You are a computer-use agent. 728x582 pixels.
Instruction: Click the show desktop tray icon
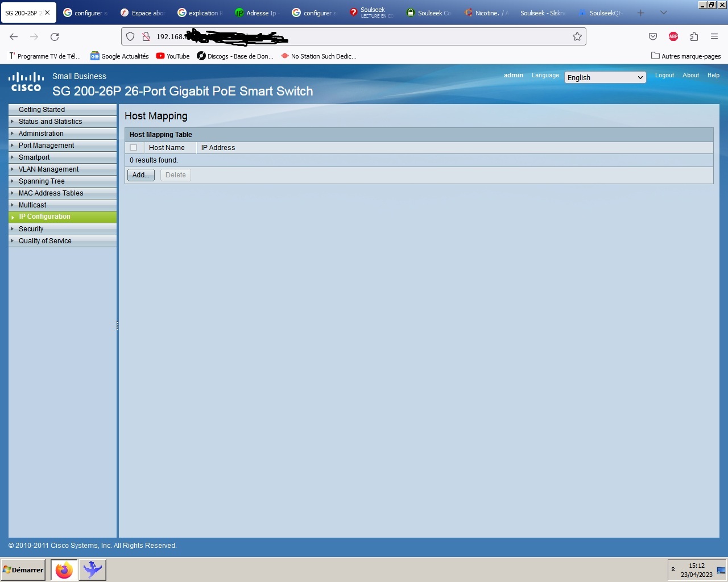tap(721, 570)
